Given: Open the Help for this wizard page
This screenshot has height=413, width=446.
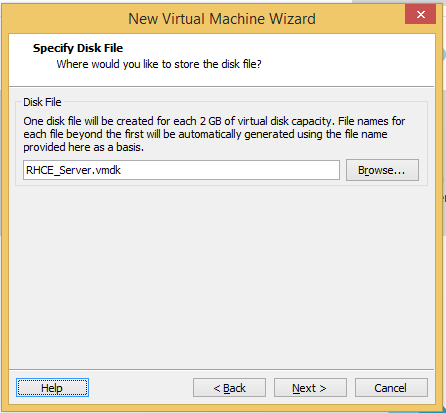Looking at the screenshot, I should 52,388.
